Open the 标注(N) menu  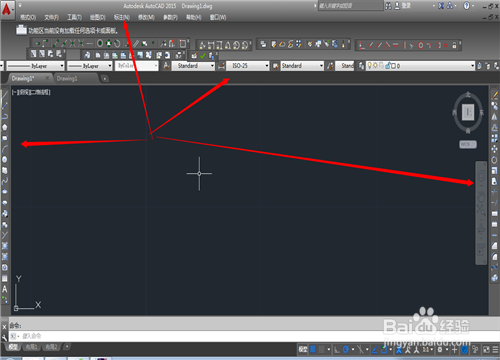(122, 17)
